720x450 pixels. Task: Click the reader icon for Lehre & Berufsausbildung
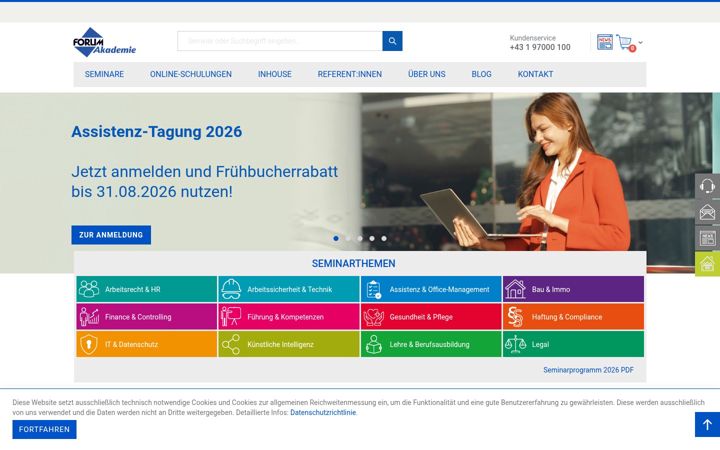pos(373,344)
